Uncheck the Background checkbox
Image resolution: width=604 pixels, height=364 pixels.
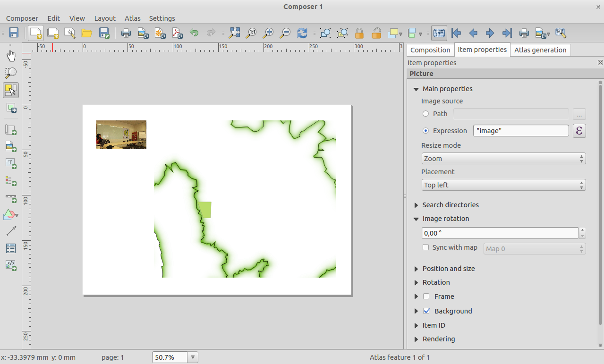pyautogui.click(x=426, y=311)
